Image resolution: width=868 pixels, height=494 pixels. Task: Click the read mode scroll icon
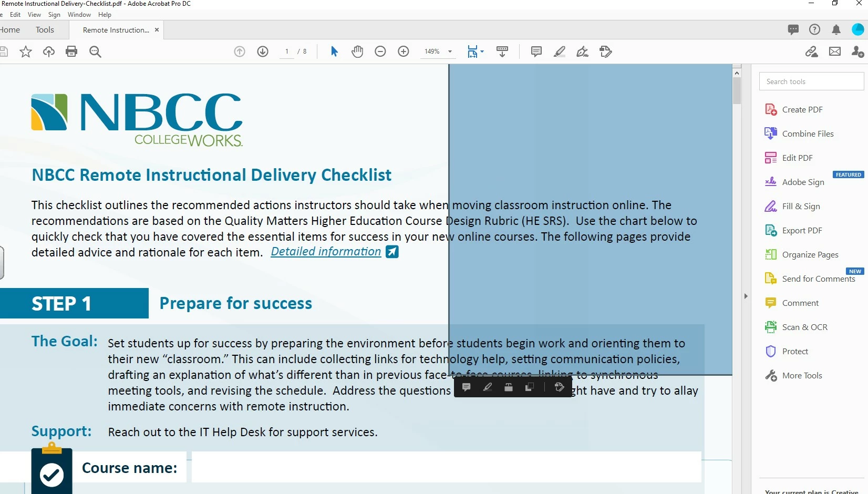502,52
